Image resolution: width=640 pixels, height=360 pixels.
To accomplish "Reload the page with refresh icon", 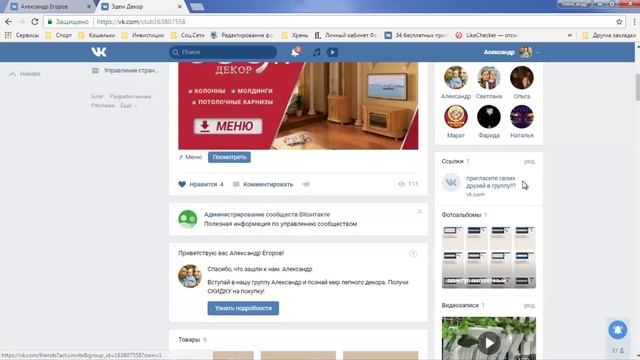I will (x=35, y=22).
